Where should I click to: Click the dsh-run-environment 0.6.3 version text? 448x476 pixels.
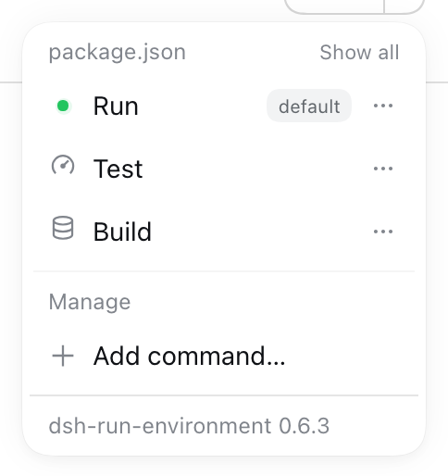coord(189,426)
